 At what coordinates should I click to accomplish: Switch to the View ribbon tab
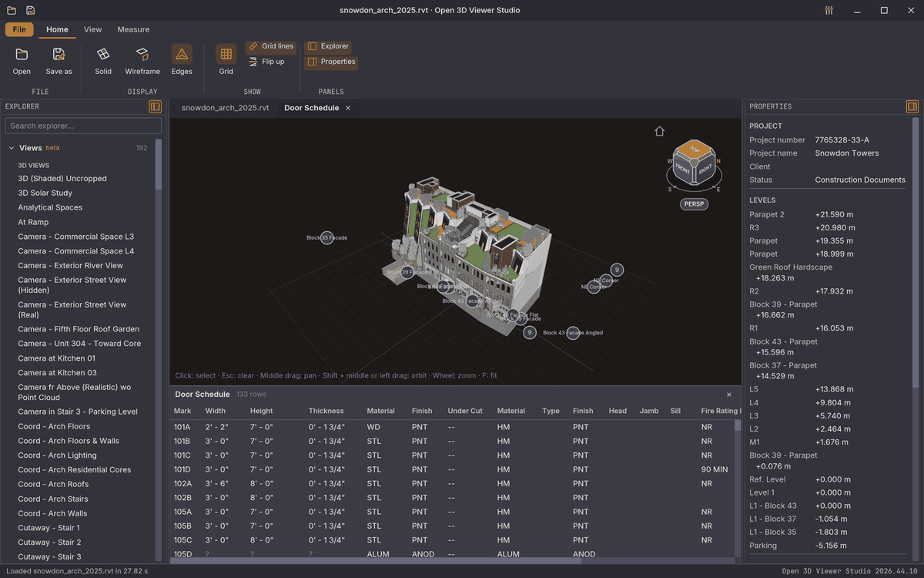coord(92,29)
